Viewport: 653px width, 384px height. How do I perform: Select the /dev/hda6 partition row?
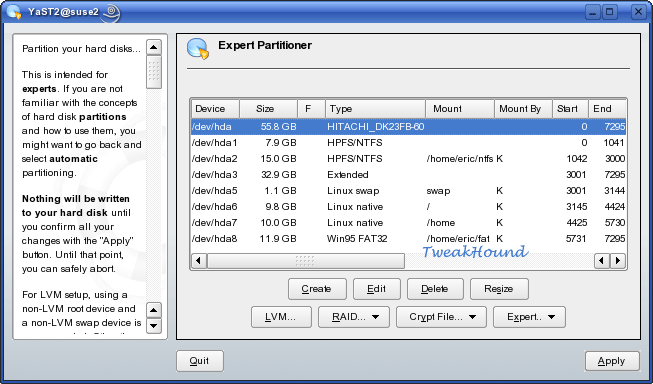[408, 207]
